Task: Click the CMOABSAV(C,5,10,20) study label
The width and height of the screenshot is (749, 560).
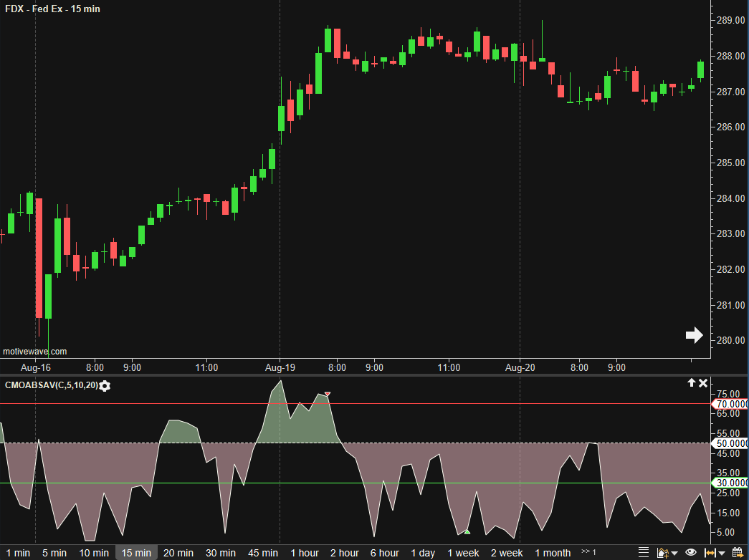Action: click(x=51, y=386)
